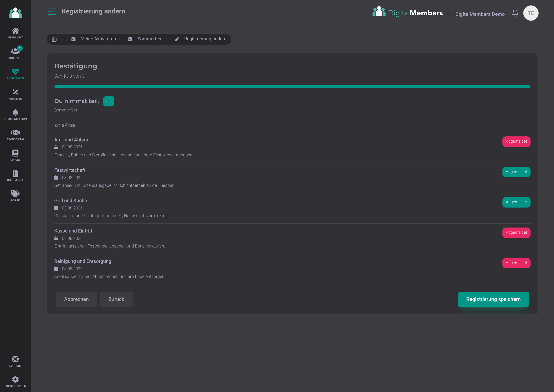Image resolution: width=554 pixels, height=392 pixels.
Task: Go to Meine Aktivitäten breadcrumb
Action: tap(93, 39)
